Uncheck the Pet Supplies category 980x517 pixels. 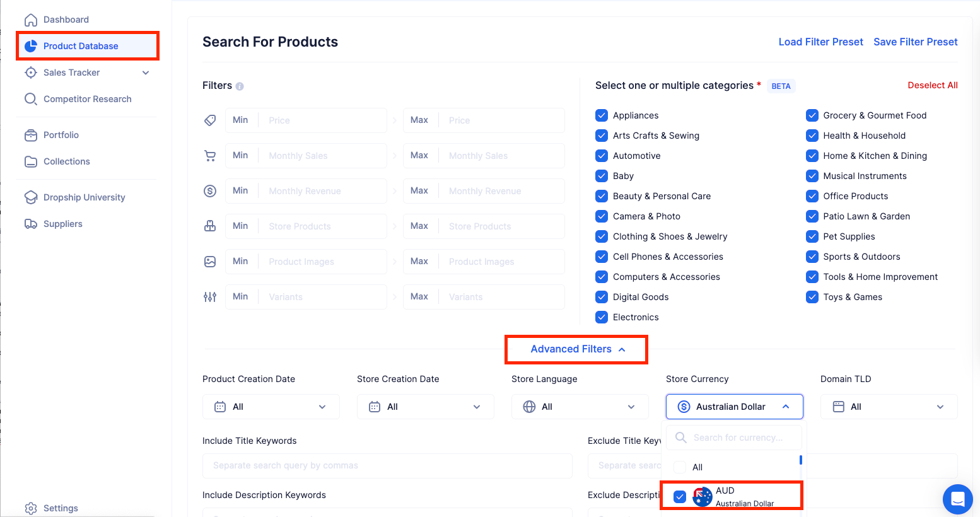click(812, 236)
